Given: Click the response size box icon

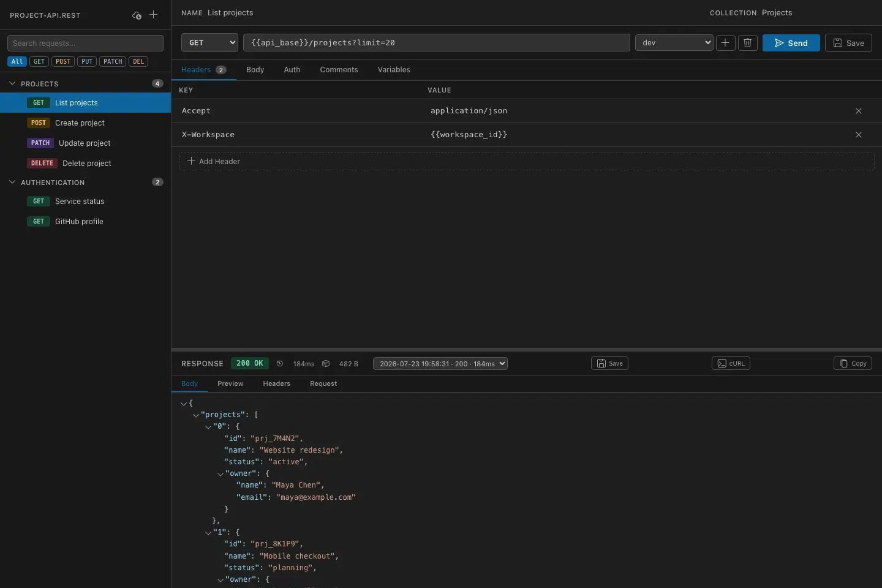Looking at the screenshot, I should coord(326,364).
